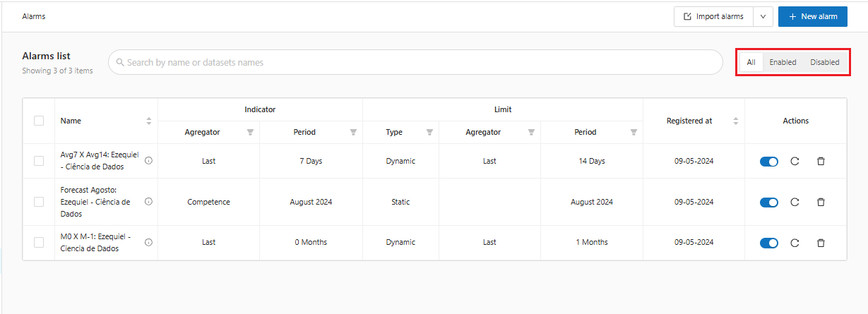Click refresh icon for Forecast Agosto alarm
The image size is (868, 314).
click(795, 203)
